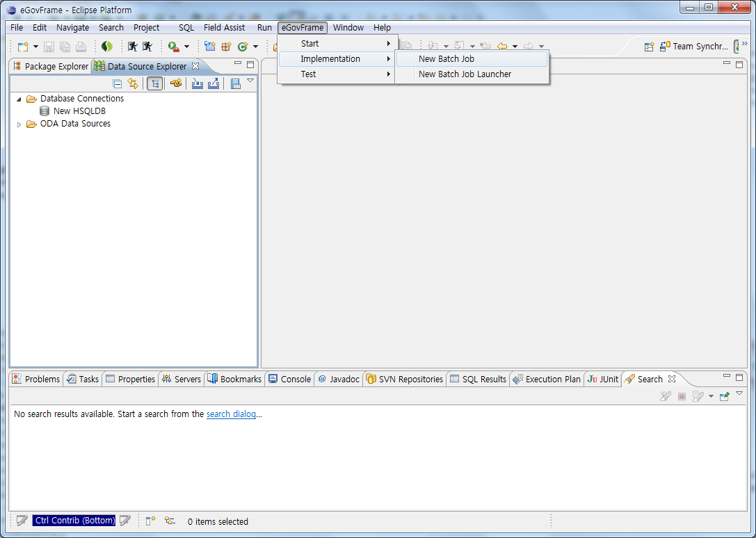Image resolution: width=756 pixels, height=538 pixels.
Task: Click the yellow back arrow navigation icon
Action: tap(501, 47)
